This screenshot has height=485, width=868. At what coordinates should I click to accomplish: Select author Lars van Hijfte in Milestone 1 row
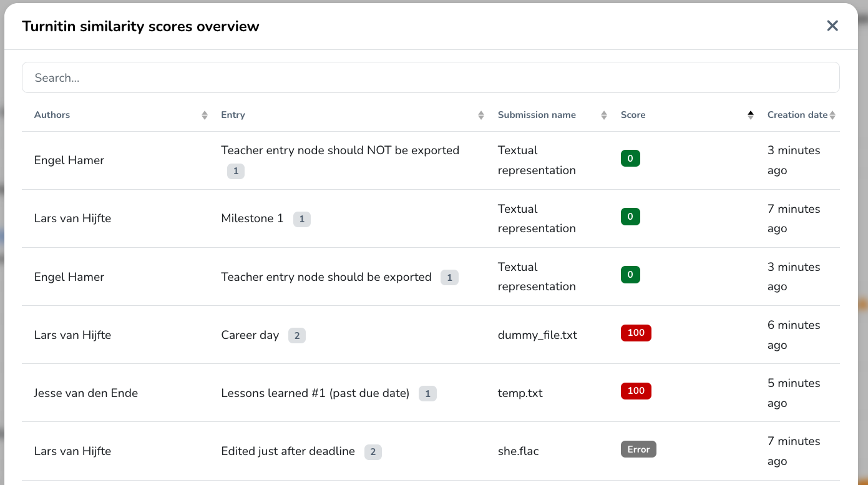(x=72, y=218)
